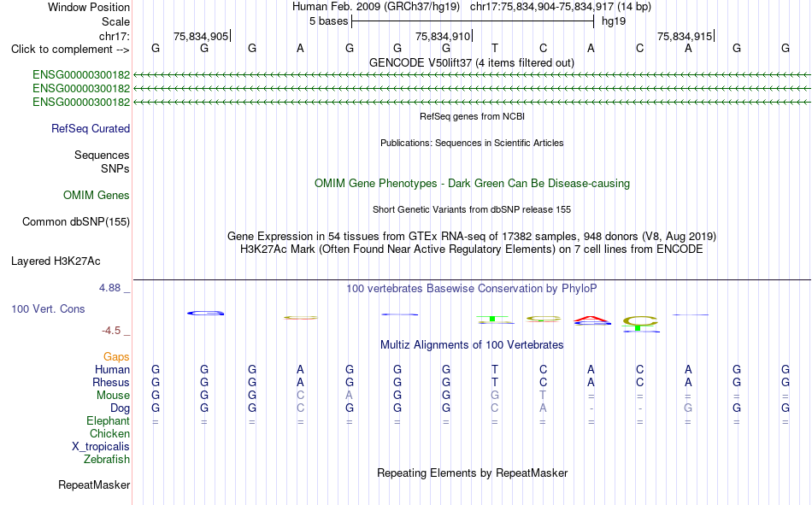Open the OMIM Genes track label
The height and width of the screenshot is (505, 812).
coord(97,196)
